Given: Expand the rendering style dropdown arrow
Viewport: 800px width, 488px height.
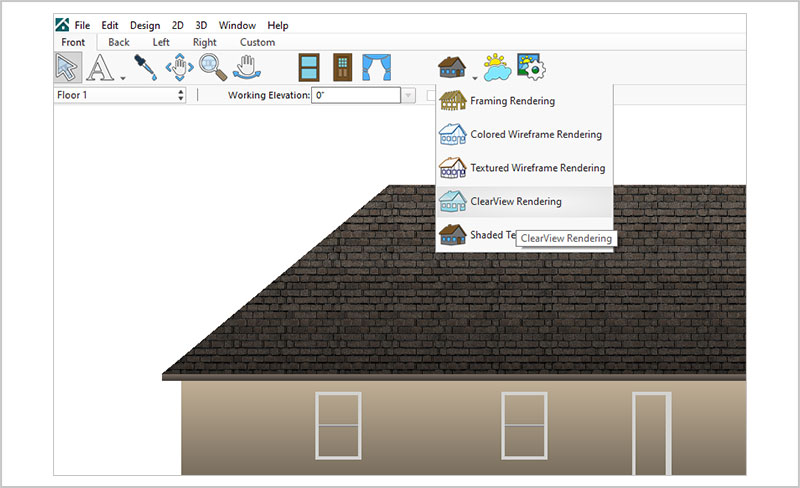Looking at the screenshot, I should [474, 79].
